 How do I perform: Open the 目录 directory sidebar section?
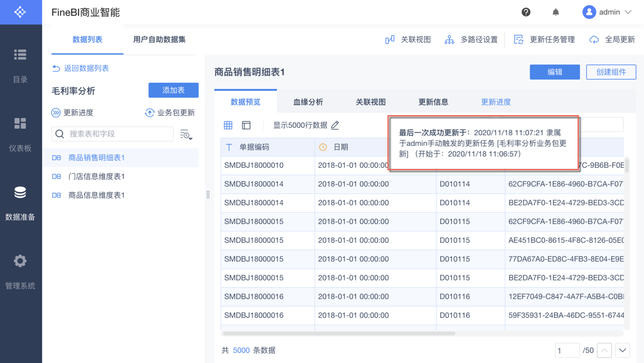point(20,66)
